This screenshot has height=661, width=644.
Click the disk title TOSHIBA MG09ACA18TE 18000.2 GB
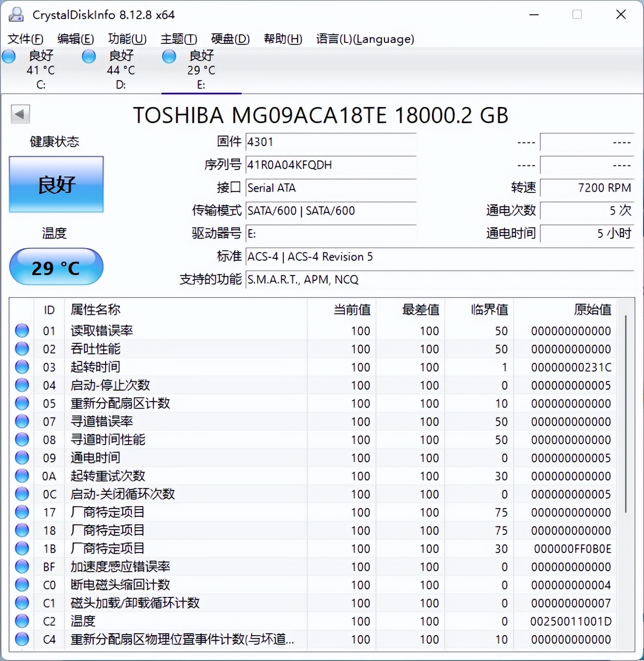[x=321, y=115]
